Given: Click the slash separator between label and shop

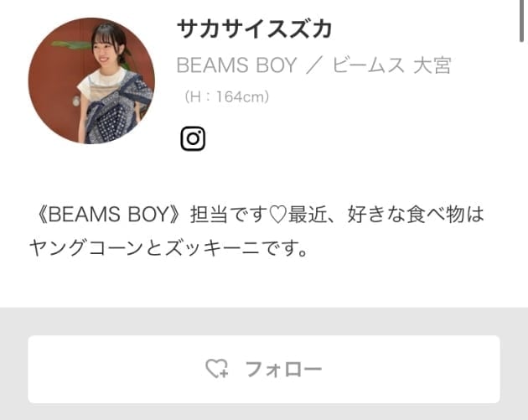Looking at the screenshot, I should (314, 65).
